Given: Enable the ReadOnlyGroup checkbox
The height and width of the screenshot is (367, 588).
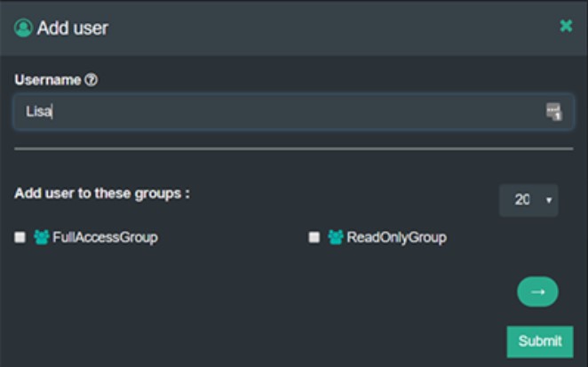Looking at the screenshot, I should (314, 237).
